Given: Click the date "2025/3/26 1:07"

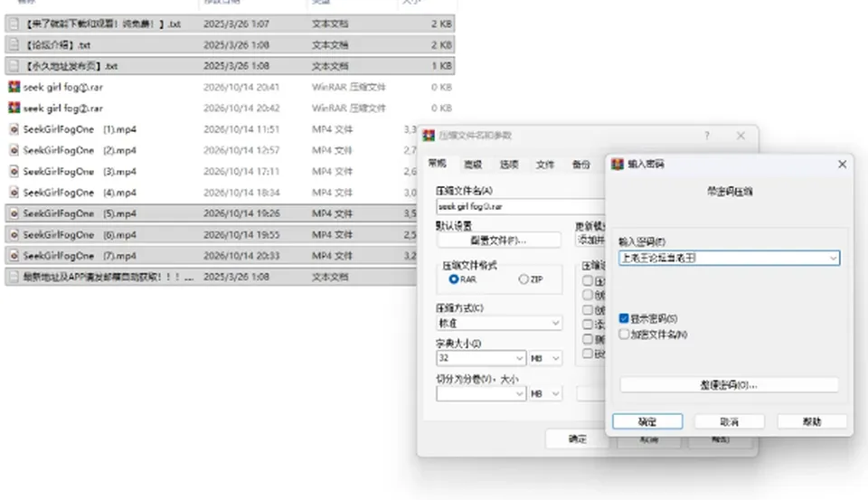Looking at the screenshot, I should (x=236, y=24).
